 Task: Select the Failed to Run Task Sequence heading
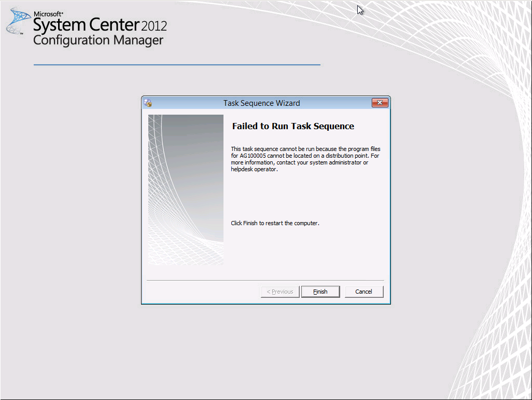[x=293, y=126]
